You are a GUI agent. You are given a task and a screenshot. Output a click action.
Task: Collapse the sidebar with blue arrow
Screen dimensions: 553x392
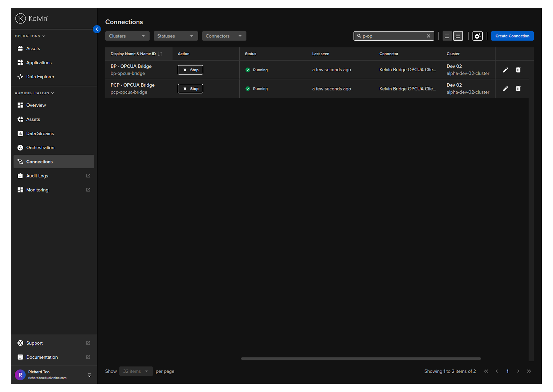(97, 29)
